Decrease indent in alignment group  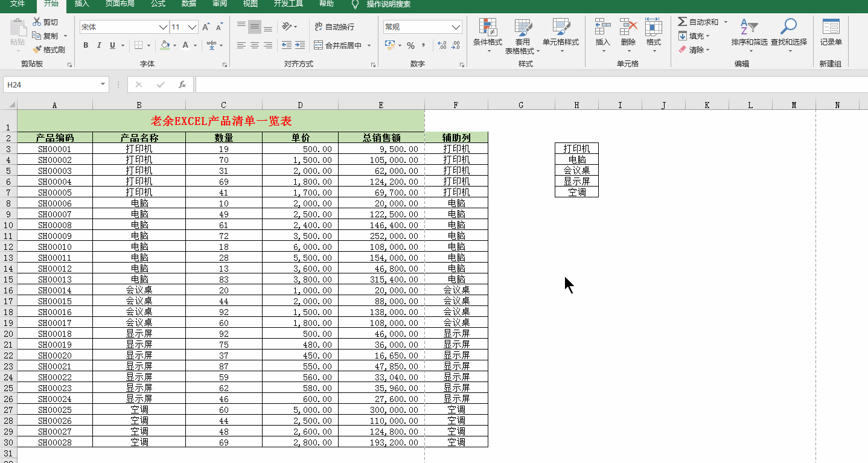tap(286, 45)
